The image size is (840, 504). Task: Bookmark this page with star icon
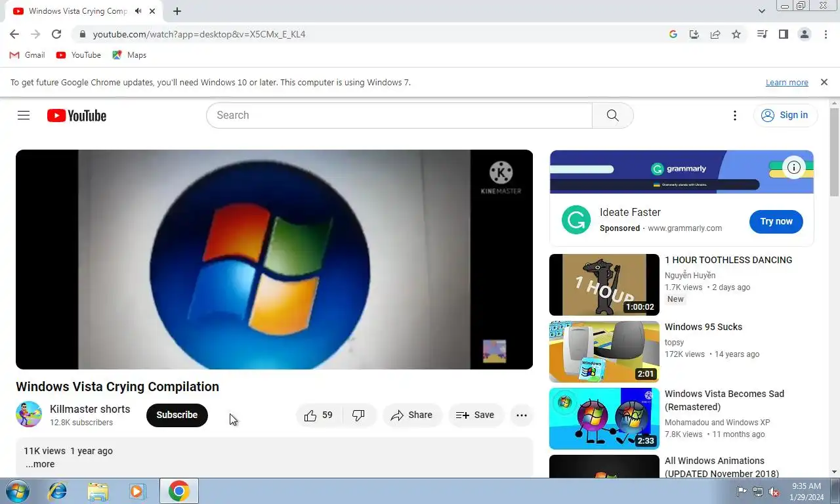tap(736, 34)
